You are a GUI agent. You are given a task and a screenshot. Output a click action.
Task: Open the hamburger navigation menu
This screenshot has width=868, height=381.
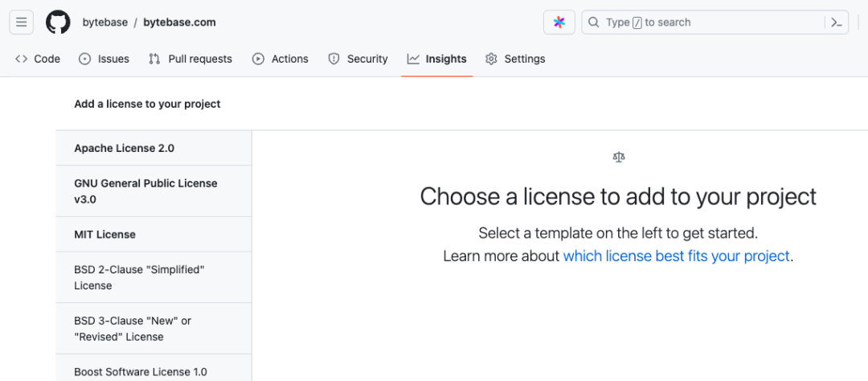point(22,23)
